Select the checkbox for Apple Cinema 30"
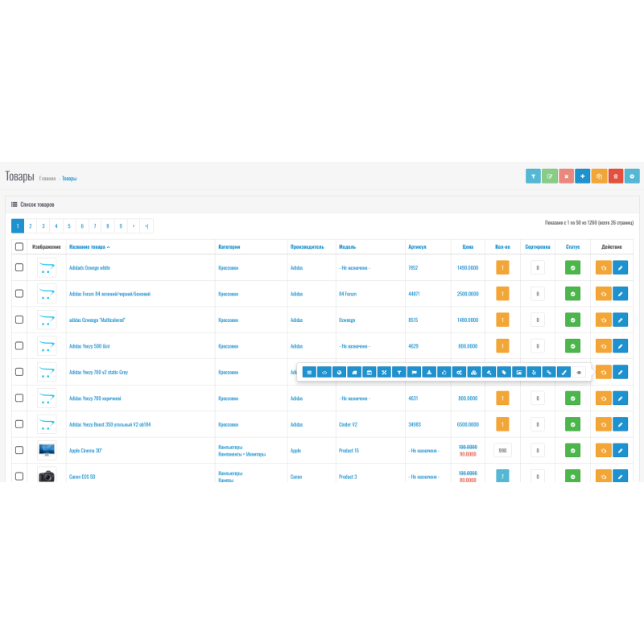This screenshot has height=644, width=644. [19, 451]
